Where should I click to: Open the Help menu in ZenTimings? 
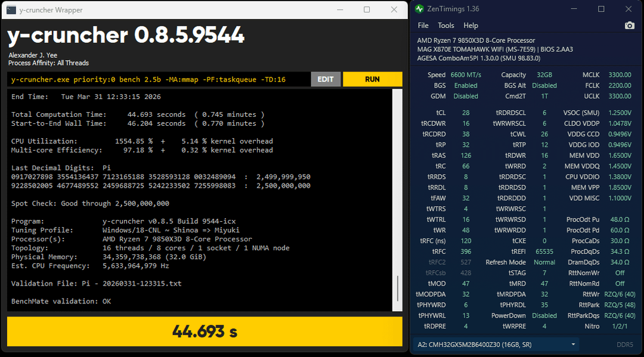470,26
